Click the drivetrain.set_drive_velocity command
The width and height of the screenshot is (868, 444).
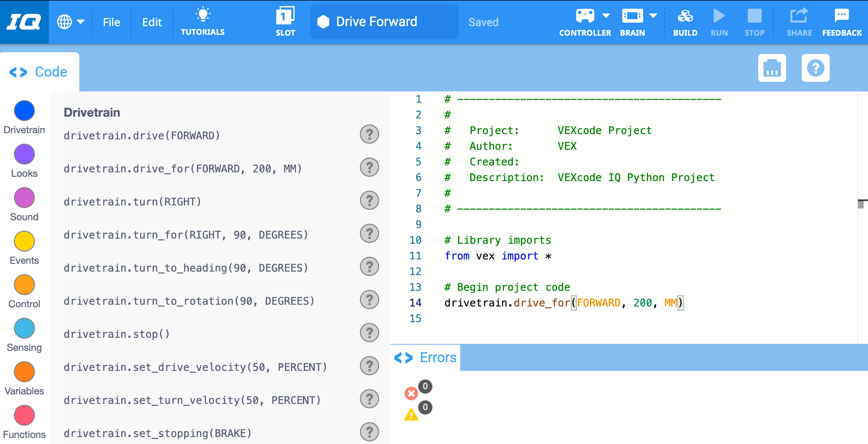point(195,367)
